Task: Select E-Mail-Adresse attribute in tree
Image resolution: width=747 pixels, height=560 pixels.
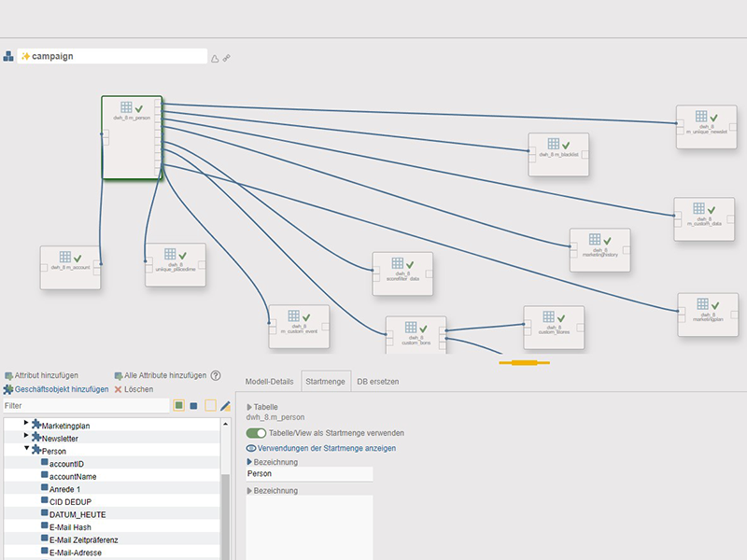Action: coord(76,553)
